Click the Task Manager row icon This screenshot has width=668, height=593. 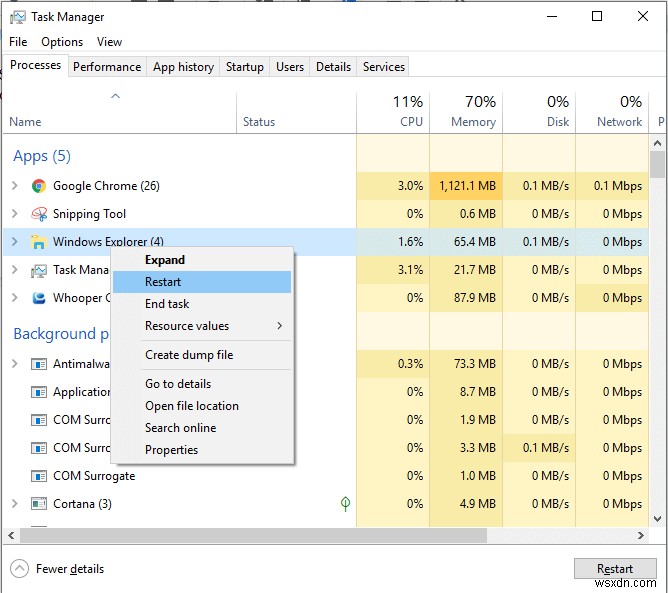coord(39,270)
